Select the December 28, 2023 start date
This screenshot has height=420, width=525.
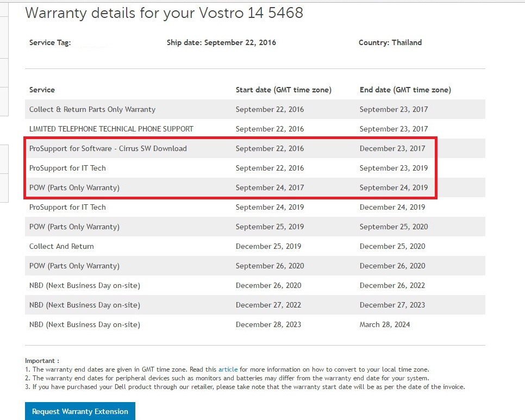pos(268,324)
